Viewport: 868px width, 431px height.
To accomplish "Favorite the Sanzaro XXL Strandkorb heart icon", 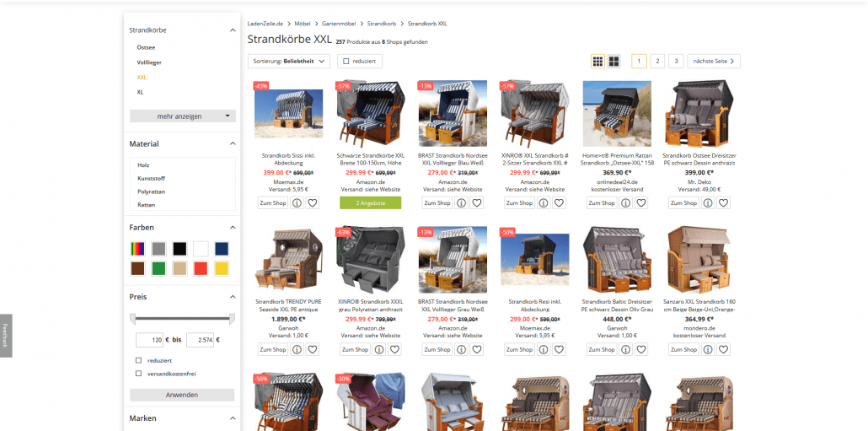I will 724,349.
